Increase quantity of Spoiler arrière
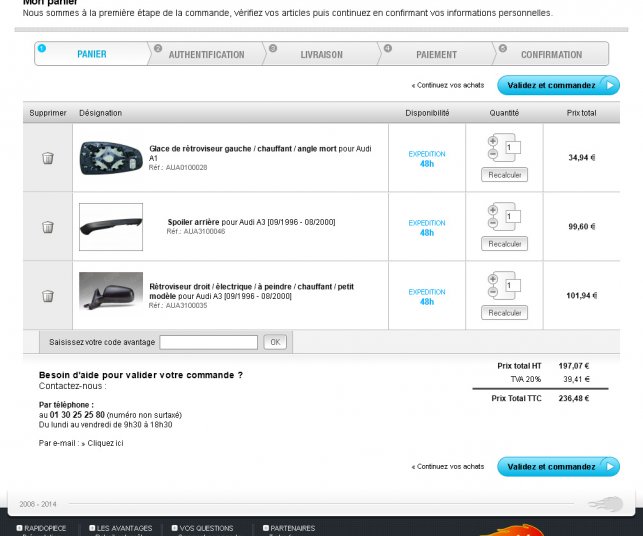The image size is (643, 536). click(x=493, y=210)
